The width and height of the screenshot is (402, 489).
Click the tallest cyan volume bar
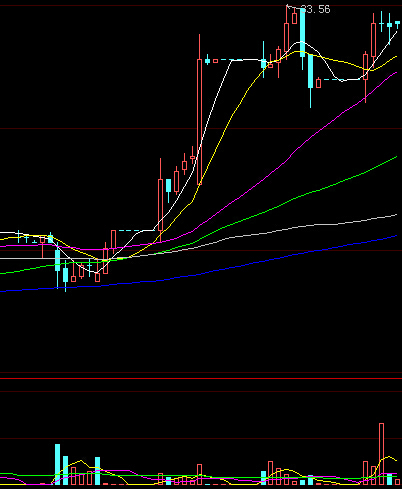(x=57, y=464)
